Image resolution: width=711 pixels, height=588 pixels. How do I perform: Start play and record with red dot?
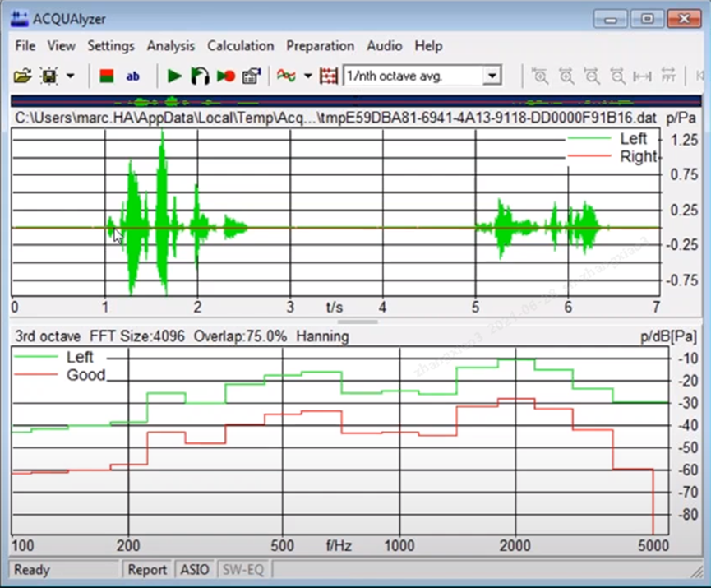click(226, 76)
